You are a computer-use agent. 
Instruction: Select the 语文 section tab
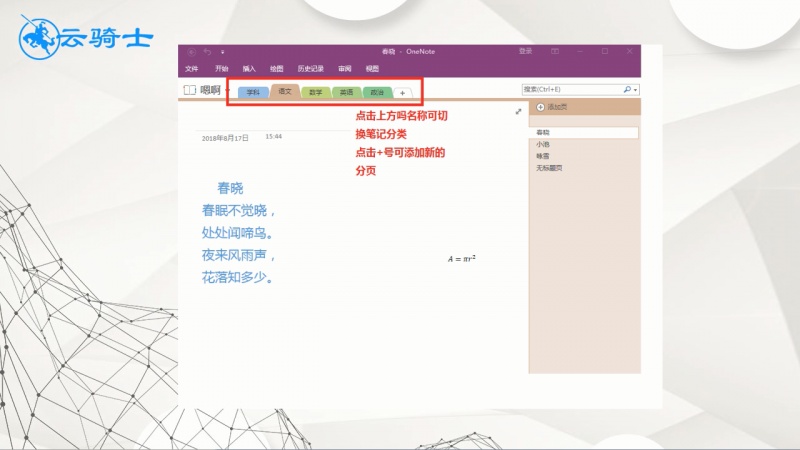click(285, 91)
